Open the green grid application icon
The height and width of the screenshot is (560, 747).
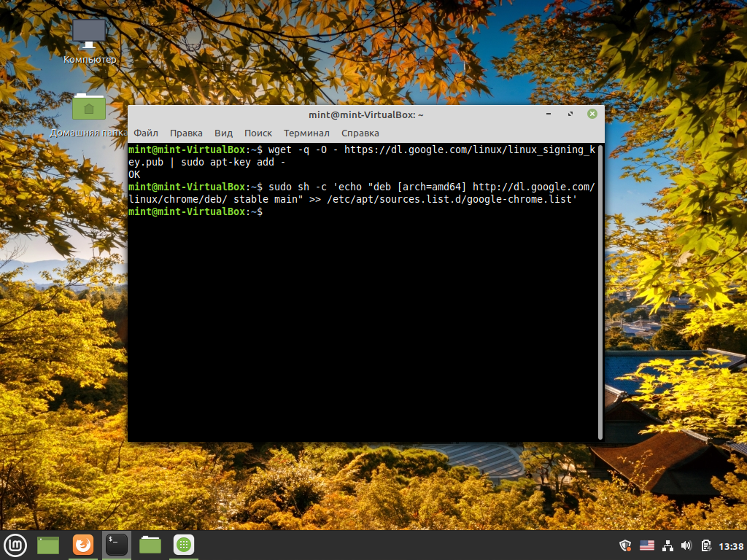pyautogui.click(x=184, y=545)
